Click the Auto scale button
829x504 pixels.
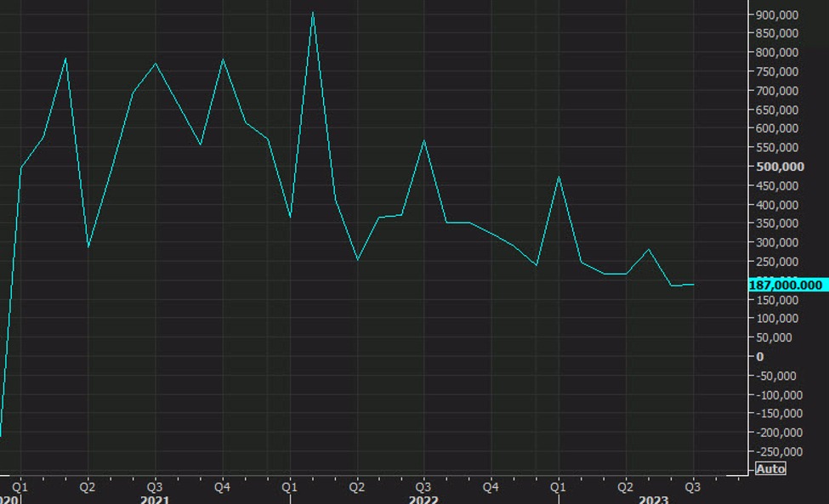click(x=770, y=469)
